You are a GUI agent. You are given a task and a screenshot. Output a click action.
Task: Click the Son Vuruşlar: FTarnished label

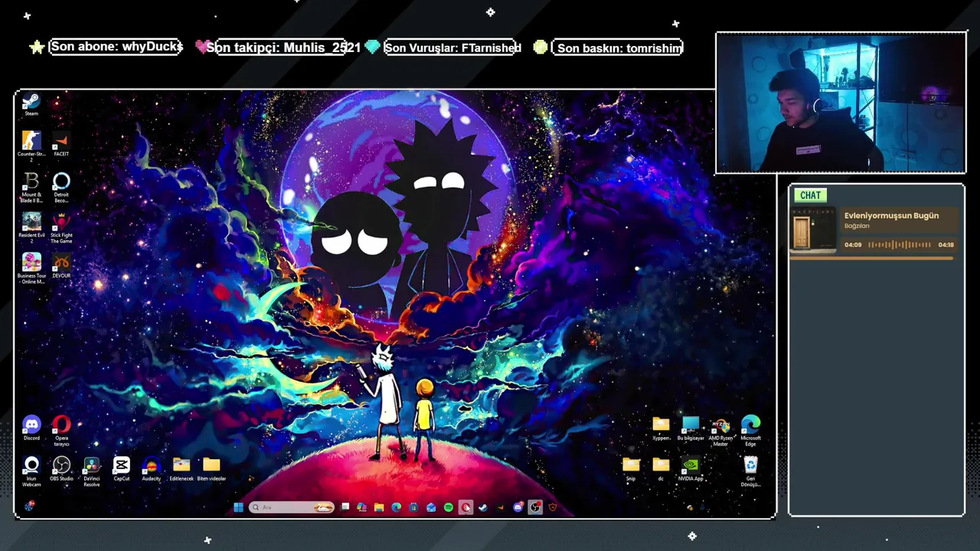coord(452,47)
